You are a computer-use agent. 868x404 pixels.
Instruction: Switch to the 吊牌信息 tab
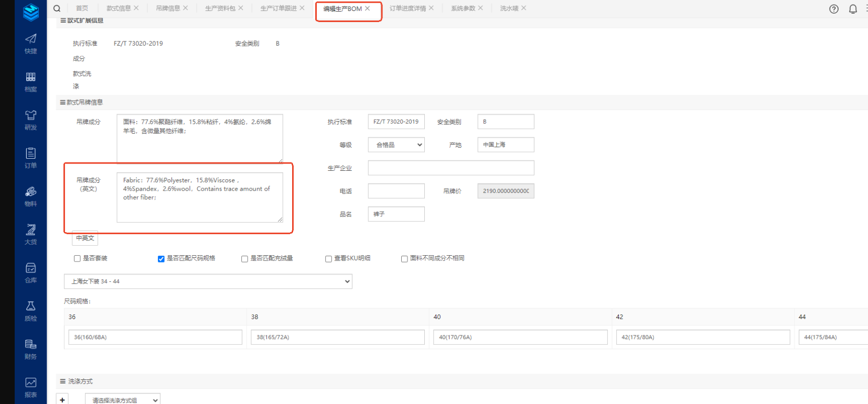coord(168,8)
